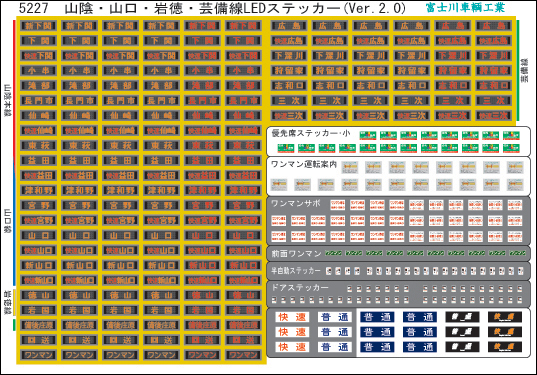Click the 前面ワンマン heading

296,254
